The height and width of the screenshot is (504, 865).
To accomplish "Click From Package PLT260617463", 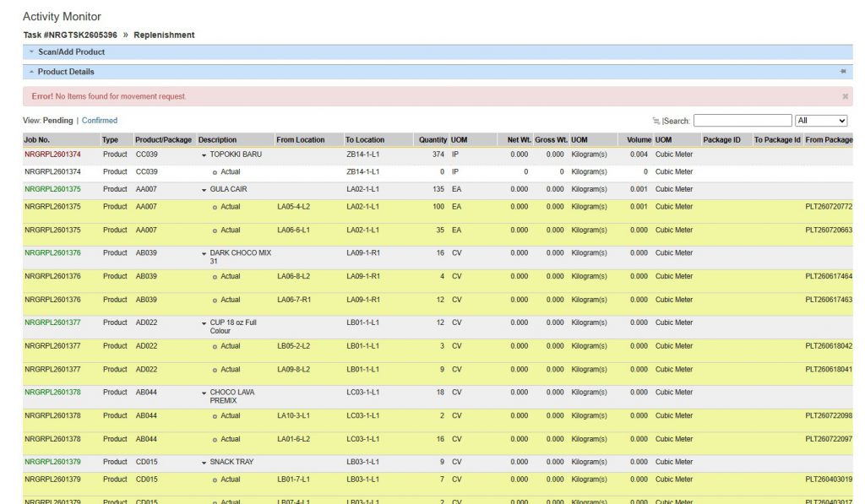I will click(x=829, y=300).
